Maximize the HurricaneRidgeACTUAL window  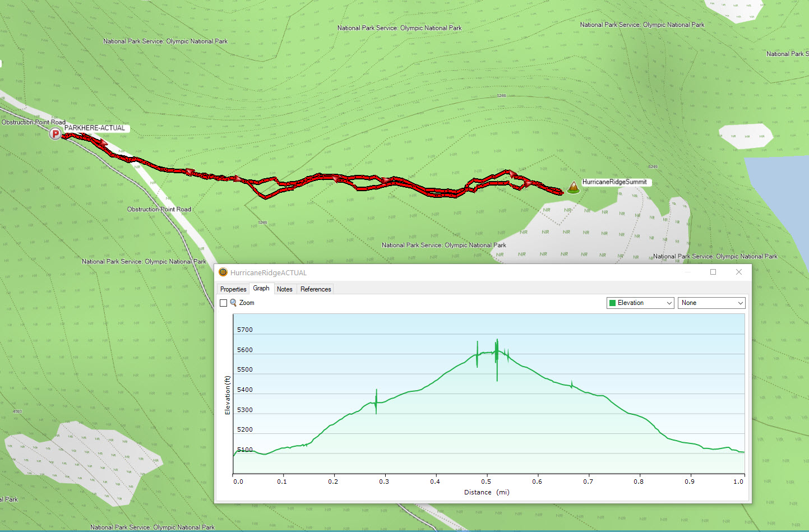pyautogui.click(x=713, y=272)
